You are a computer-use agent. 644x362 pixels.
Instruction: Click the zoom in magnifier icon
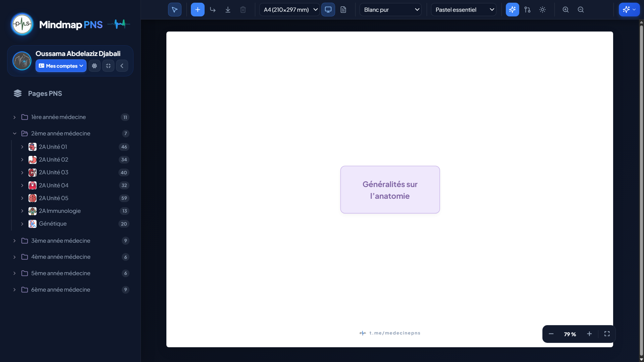(566, 10)
